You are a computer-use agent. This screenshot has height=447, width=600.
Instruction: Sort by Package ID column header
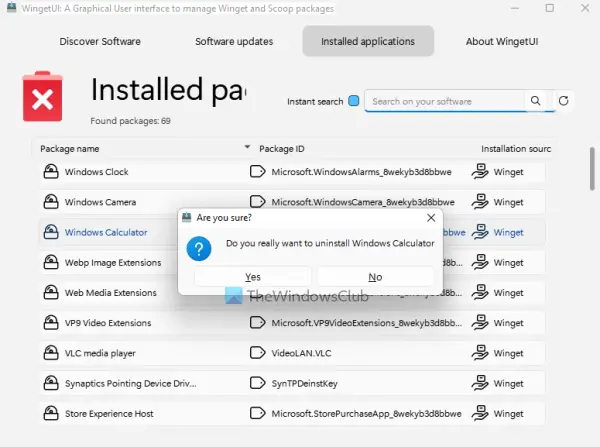pyautogui.click(x=282, y=149)
